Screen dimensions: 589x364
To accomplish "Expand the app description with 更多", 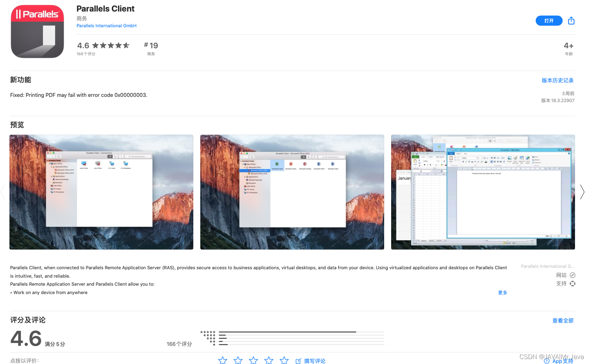I will pos(502,293).
